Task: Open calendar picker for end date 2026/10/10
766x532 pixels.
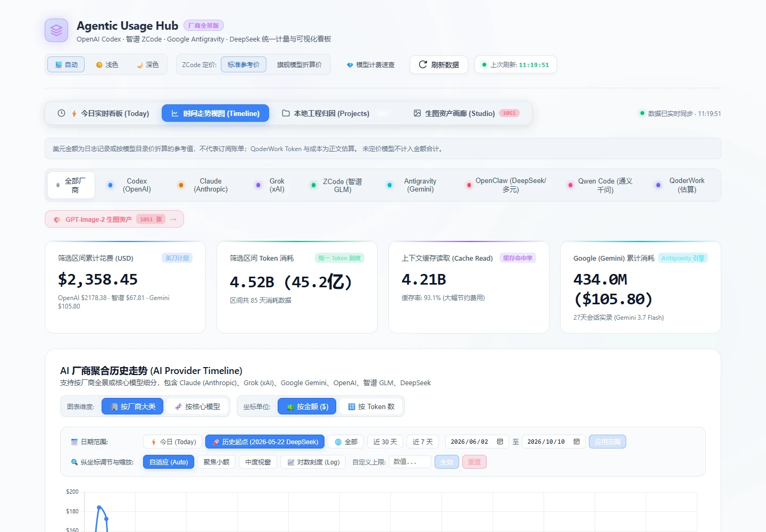Action: point(576,442)
